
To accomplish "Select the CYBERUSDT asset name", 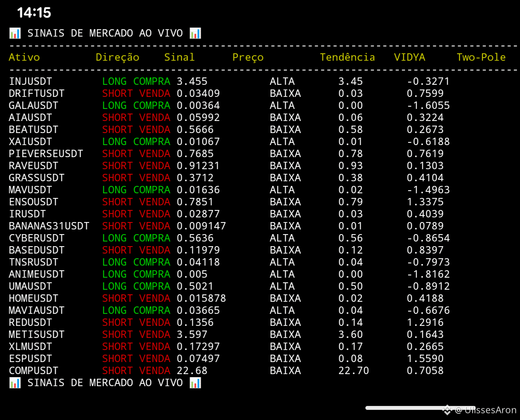I will pyautogui.click(x=37, y=238).
